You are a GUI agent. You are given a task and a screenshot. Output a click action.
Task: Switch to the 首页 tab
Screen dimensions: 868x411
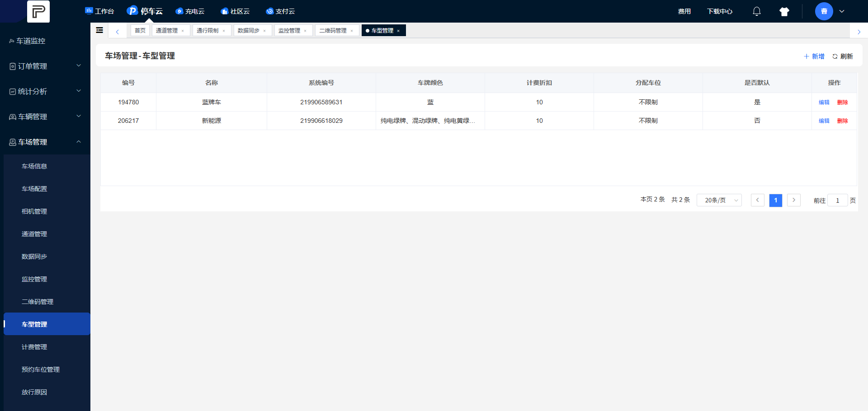[x=140, y=30]
